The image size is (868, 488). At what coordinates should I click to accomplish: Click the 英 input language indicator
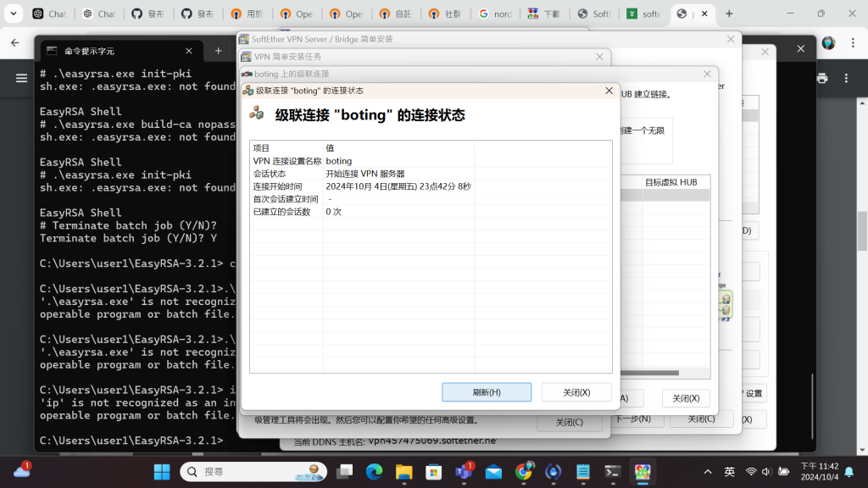[x=730, y=472]
